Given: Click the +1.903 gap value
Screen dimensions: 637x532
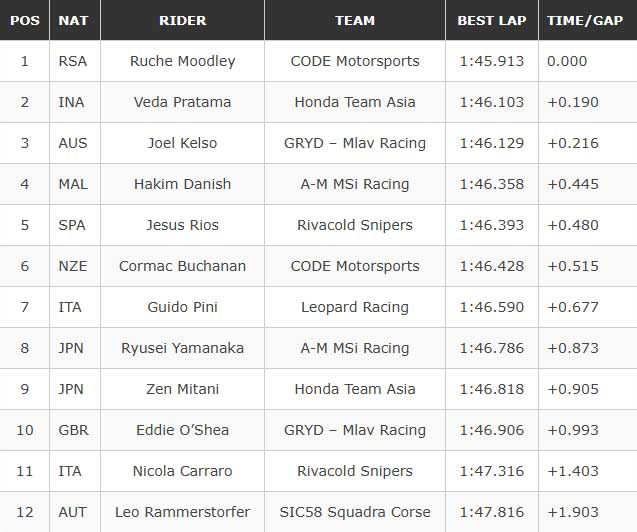Looking at the screenshot, I should (573, 512).
